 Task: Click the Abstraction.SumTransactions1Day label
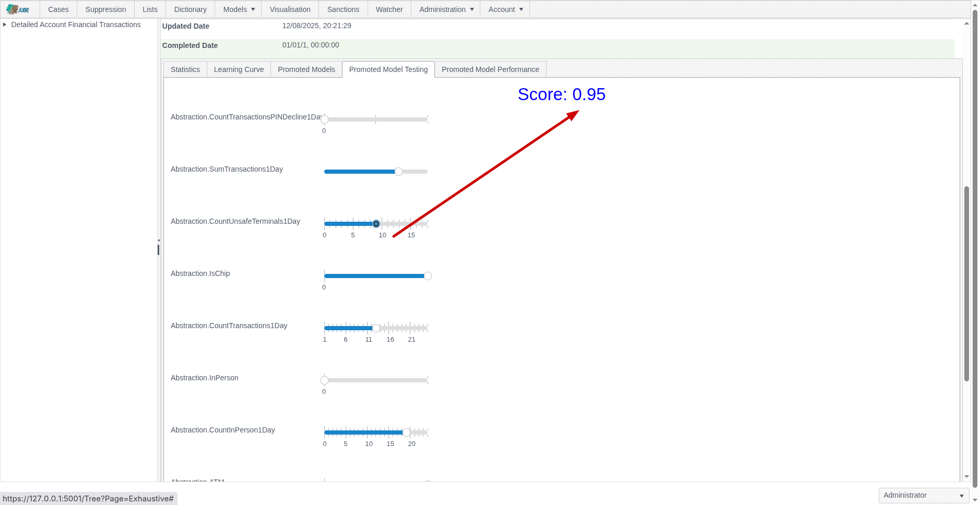coord(227,169)
